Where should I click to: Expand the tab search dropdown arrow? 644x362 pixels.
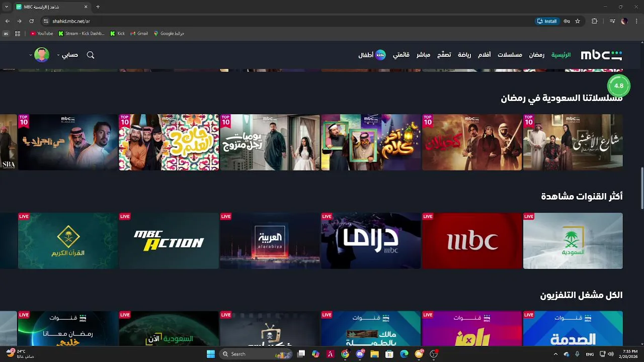pos(6,7)
